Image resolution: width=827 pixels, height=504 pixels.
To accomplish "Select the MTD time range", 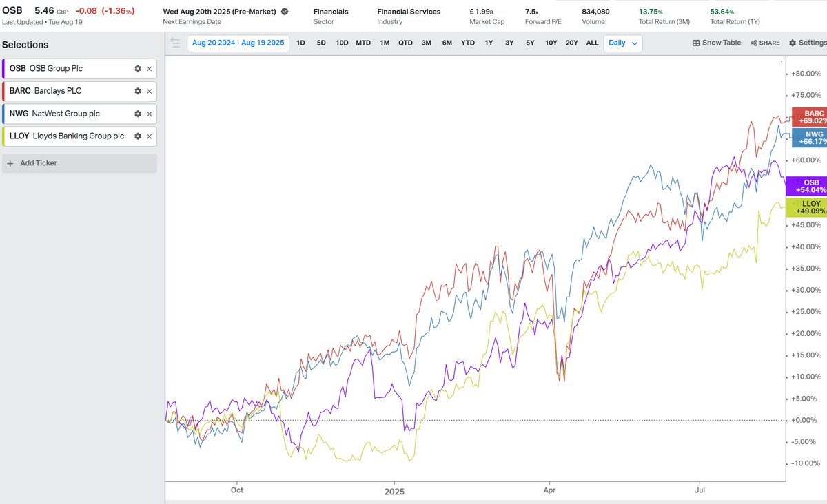I will (x=363, y=43).
